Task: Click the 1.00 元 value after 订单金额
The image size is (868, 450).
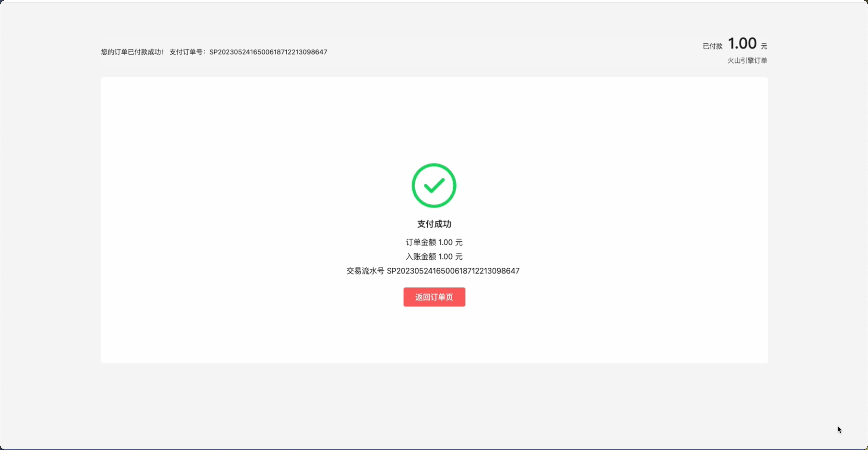Action: (451, 242)
